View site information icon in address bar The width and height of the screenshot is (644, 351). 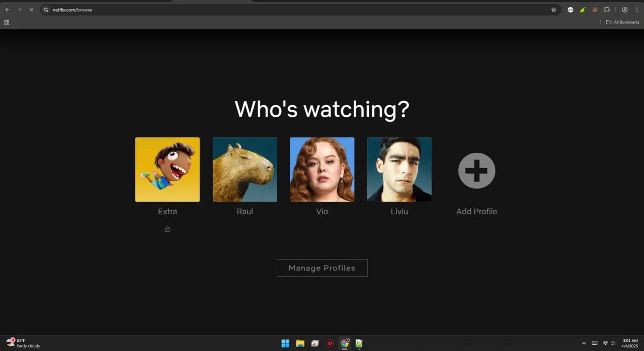pyautogui.click(x=46, y=10)
